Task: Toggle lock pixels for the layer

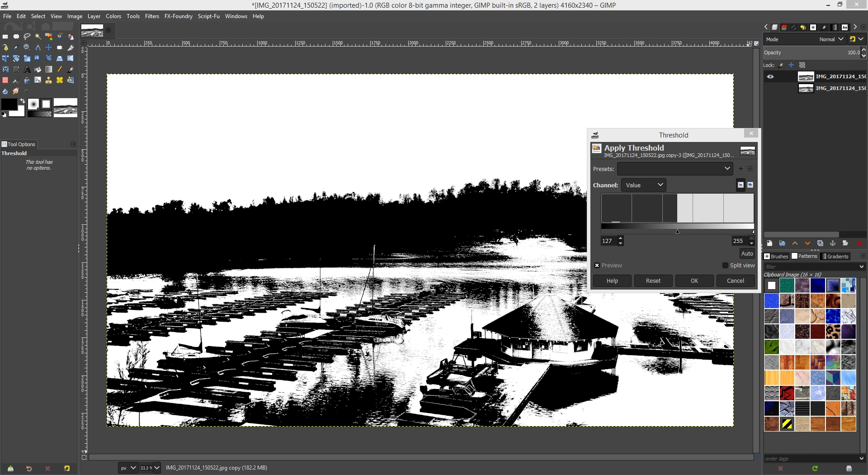Action: coord(781,65)
